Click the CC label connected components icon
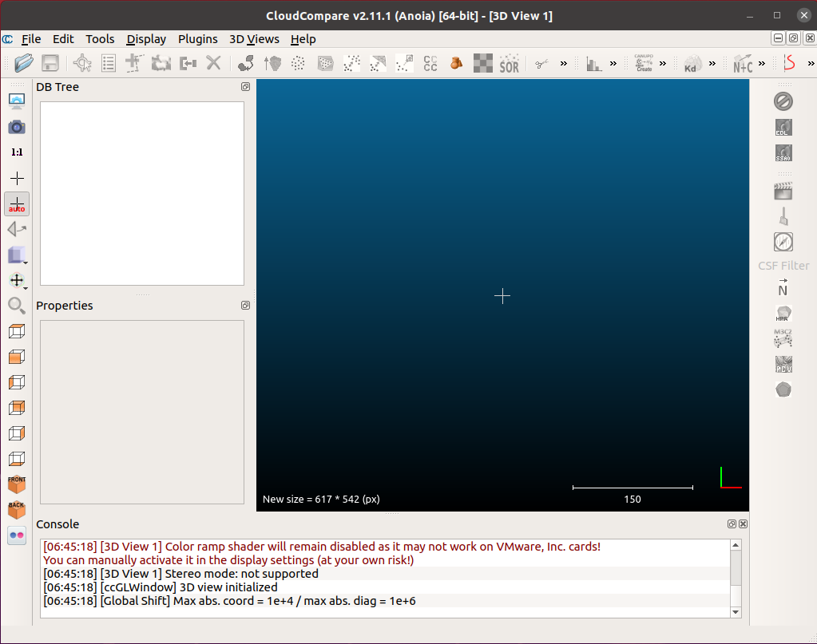817x644 pixels. coord(430,64)
